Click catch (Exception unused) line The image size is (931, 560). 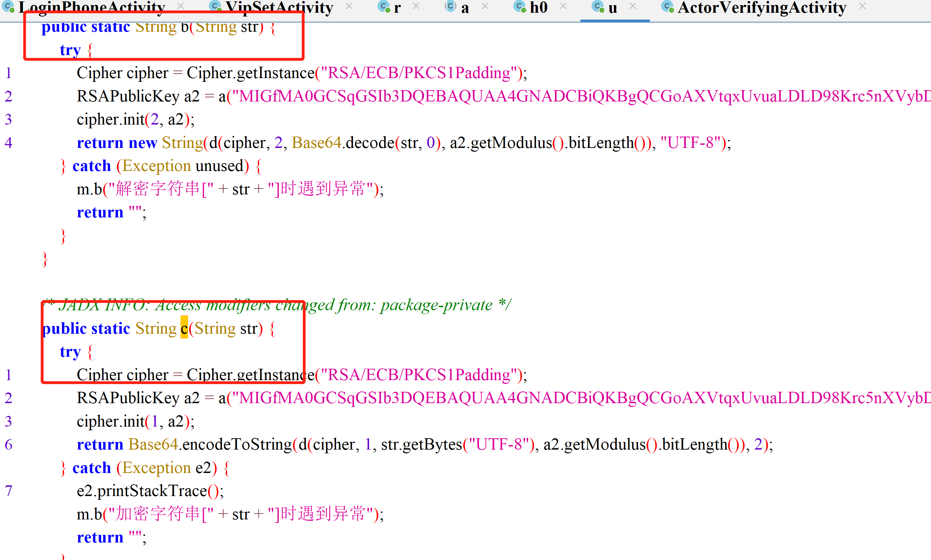click(161, 166)
